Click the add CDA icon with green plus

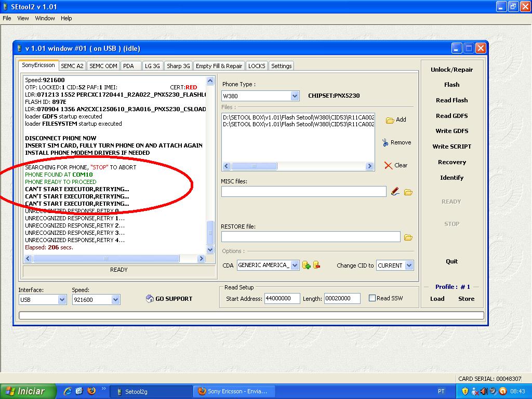pyautogui.click(x=307, y=265)
